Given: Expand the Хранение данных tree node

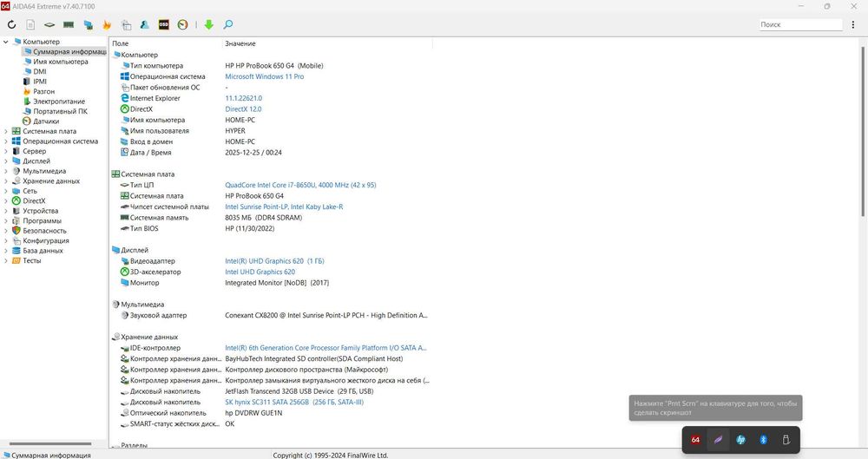Looking at the screenshot, I should click(x=5, y=181).
